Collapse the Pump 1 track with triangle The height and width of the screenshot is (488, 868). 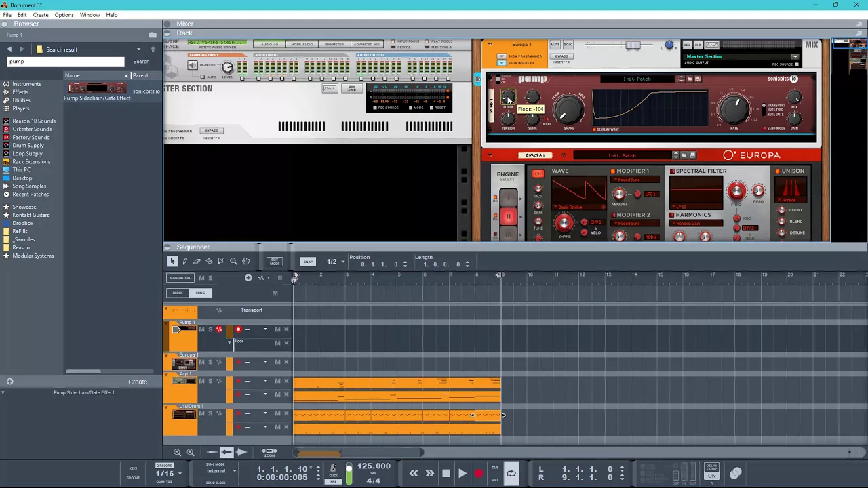click(x=166, y=324)
